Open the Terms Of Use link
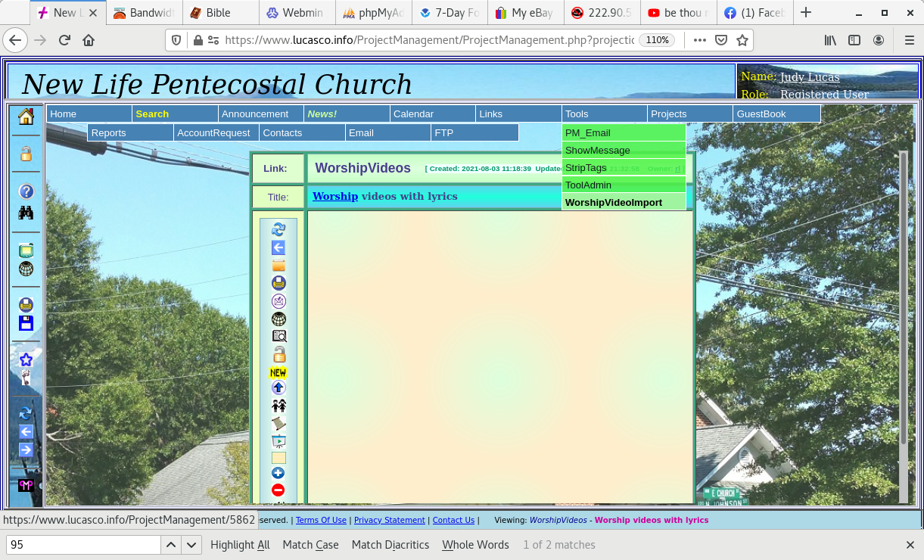Screen dimensions: 924x560 coord(321,521)
